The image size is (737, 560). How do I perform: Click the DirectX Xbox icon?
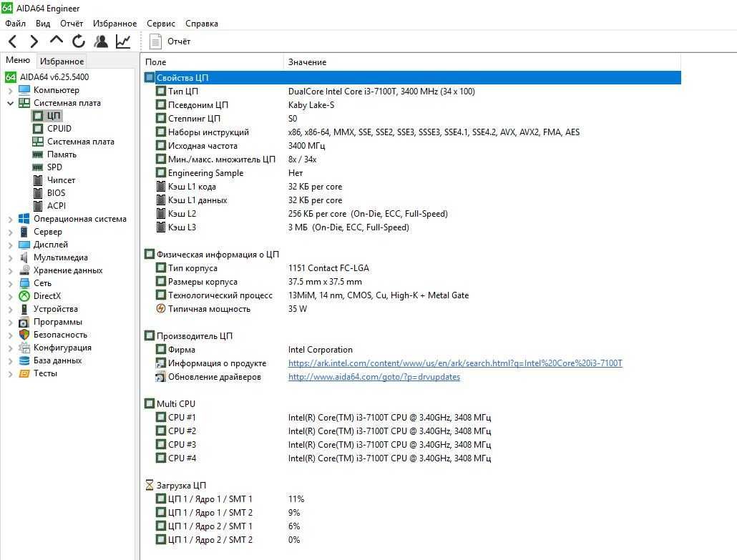[24, 296]
